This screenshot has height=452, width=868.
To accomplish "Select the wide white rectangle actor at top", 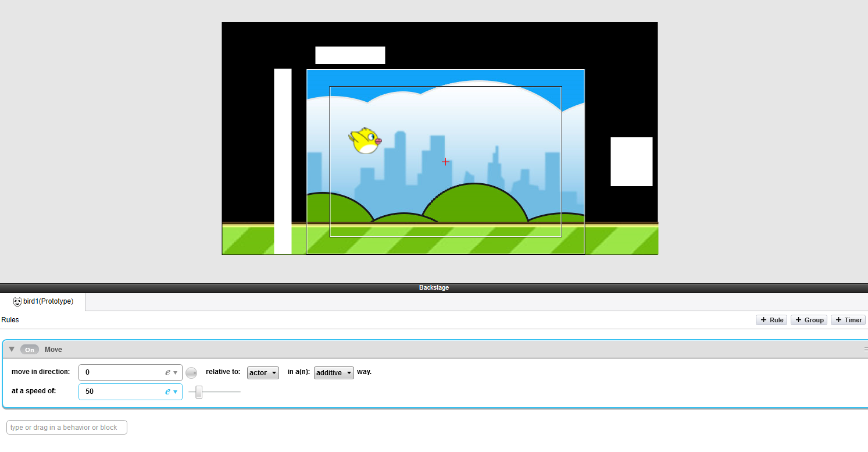I will (x=350, y=55).
